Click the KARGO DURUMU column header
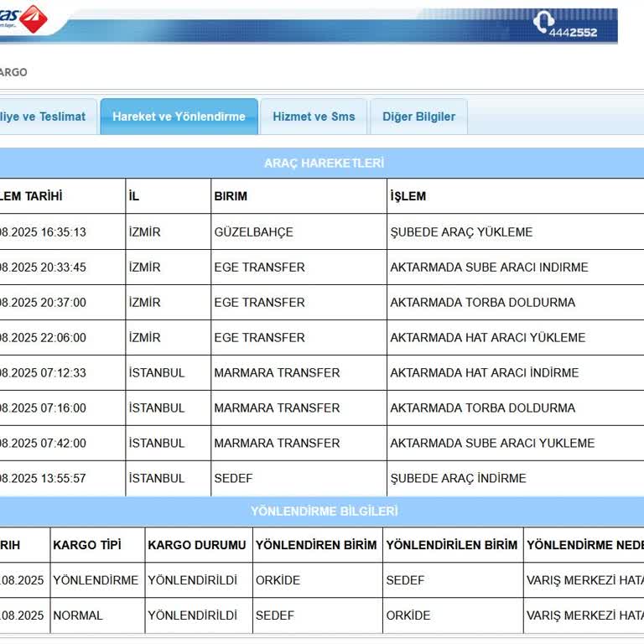The image size is (644, 644). 197,545
